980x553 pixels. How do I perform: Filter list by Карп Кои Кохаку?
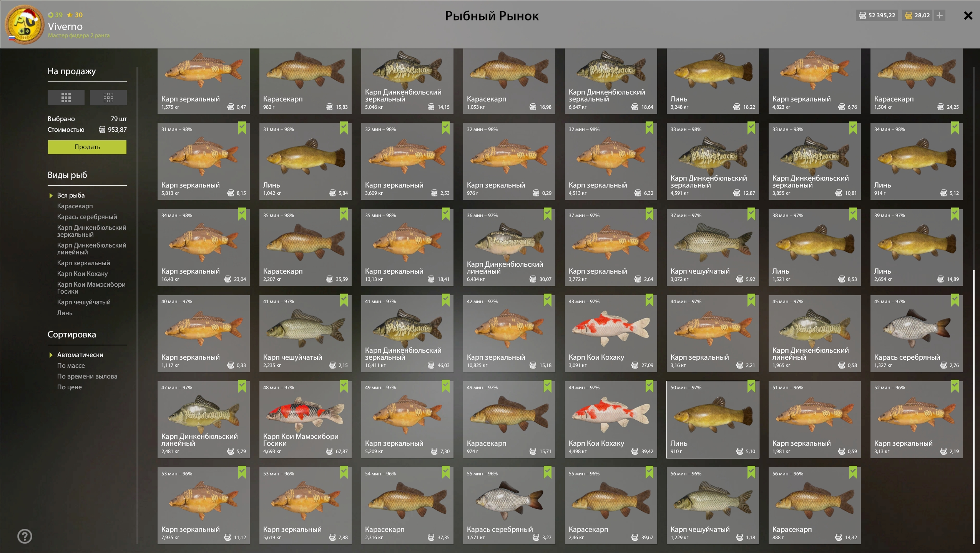82,274
